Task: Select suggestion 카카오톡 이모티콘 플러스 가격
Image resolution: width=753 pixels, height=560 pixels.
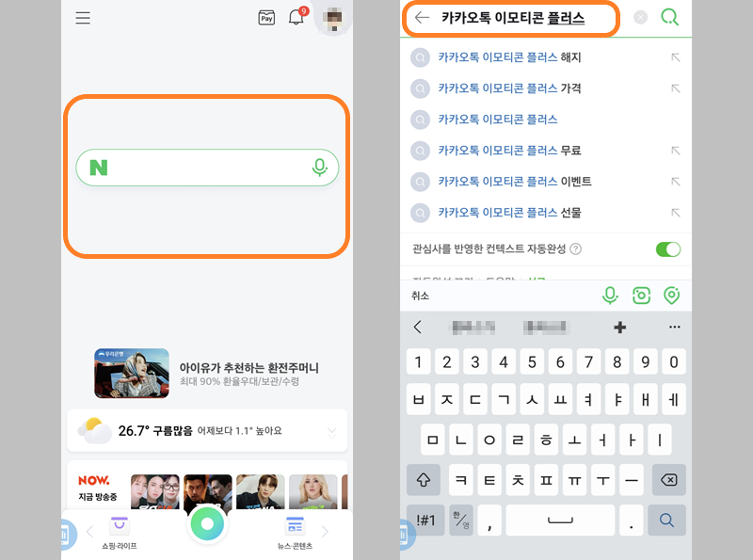Action: [509, 88]
